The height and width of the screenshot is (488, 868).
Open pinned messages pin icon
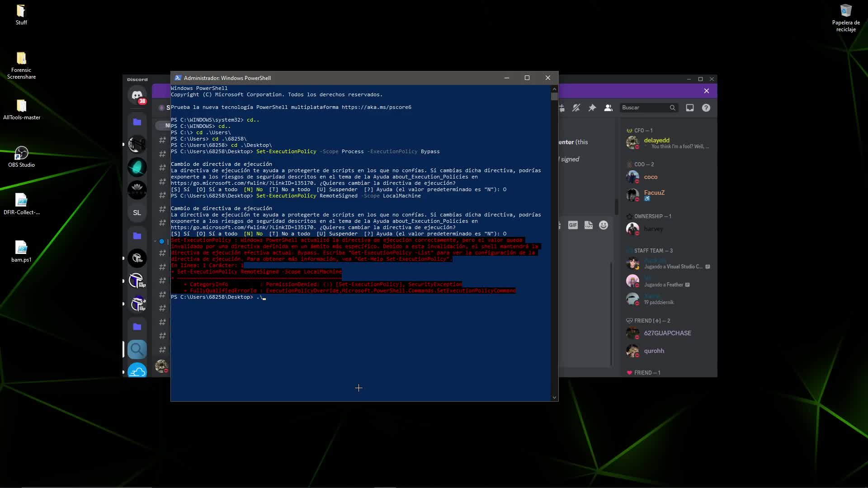tap(592, 108)
